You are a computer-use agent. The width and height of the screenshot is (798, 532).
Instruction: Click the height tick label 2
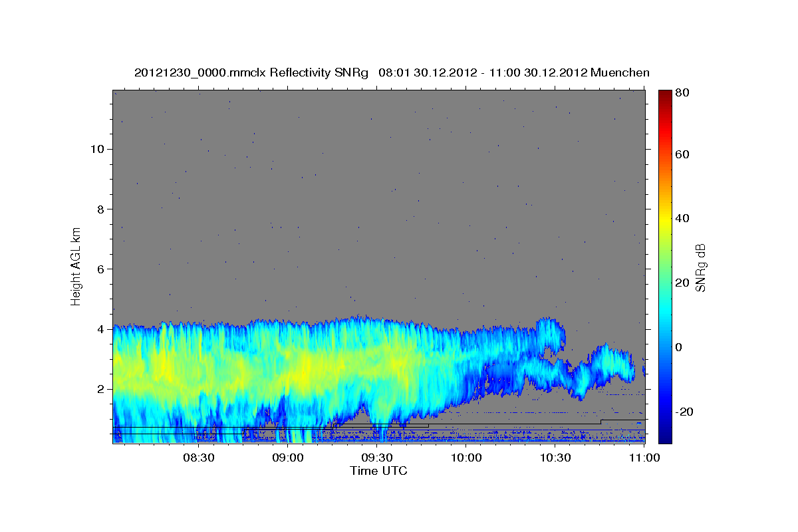tap(102, 389)
